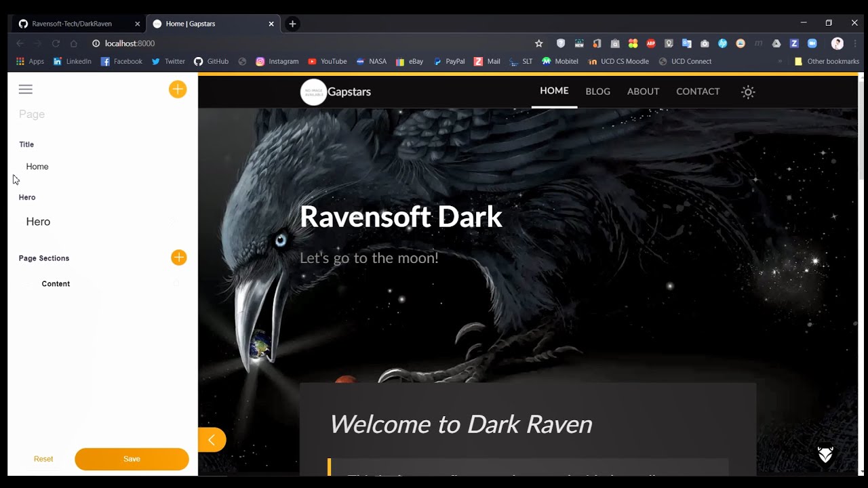Click the colorful four-dot extension icon

(x=633, y=43)
